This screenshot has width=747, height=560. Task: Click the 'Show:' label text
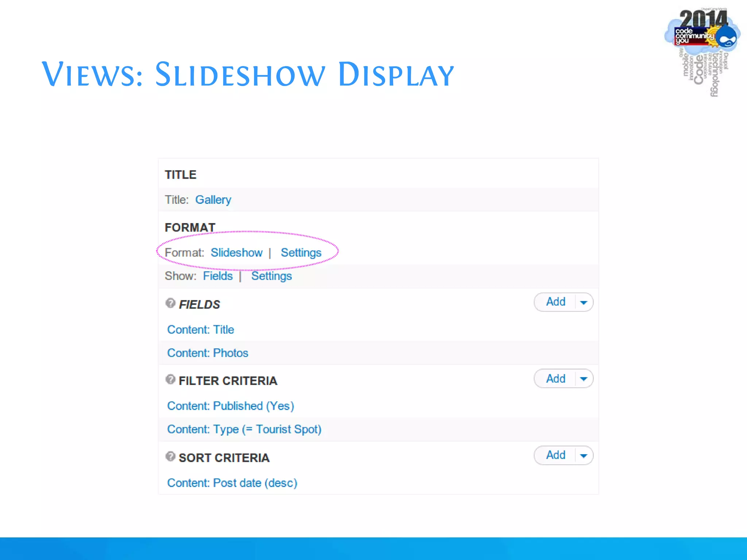(181, 276)
